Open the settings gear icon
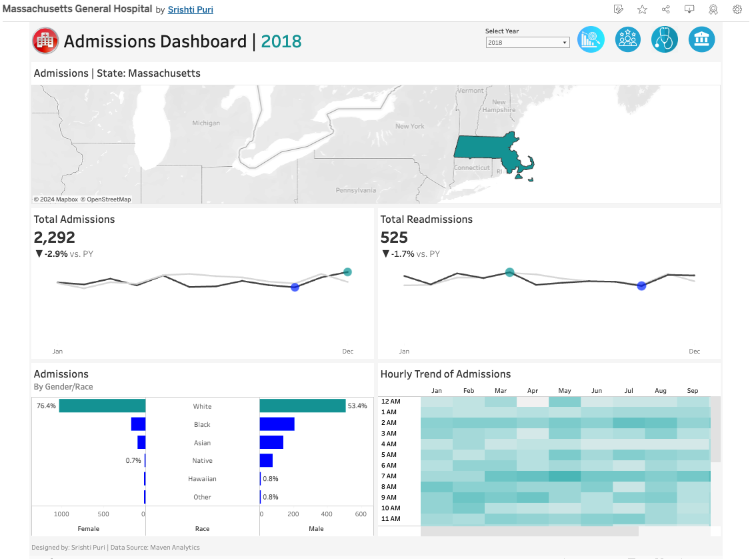This screenshot has width=756, height=559. 737,9
